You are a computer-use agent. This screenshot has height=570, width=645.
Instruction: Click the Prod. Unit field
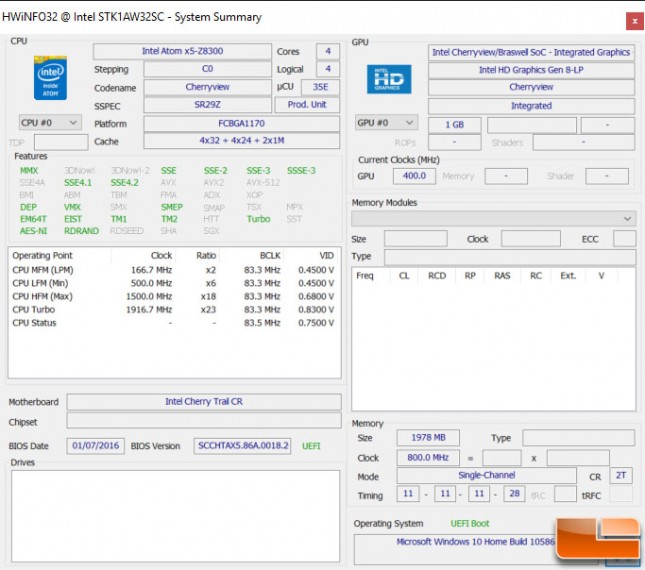(307, 105)
